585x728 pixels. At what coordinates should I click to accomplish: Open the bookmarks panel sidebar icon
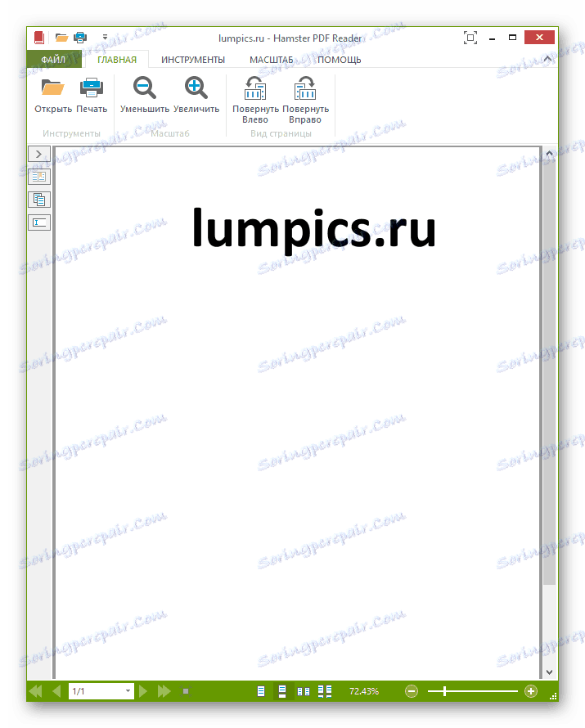tap(39, 177)
